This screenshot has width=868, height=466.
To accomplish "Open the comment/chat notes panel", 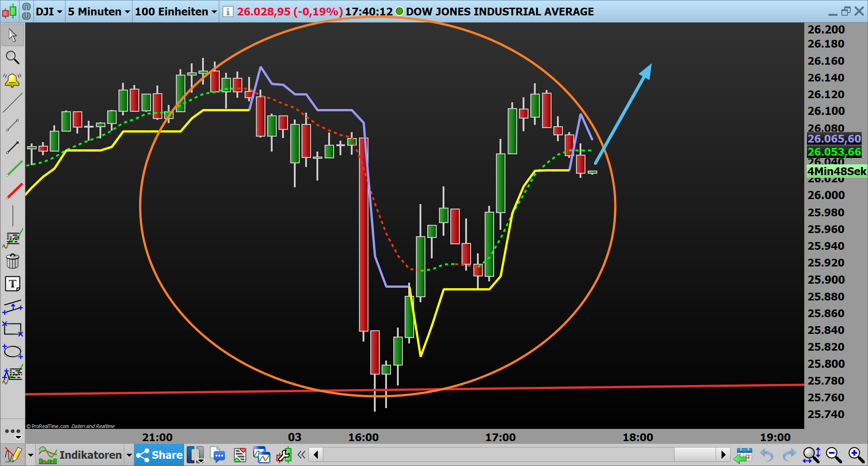I will click(218, 455).
